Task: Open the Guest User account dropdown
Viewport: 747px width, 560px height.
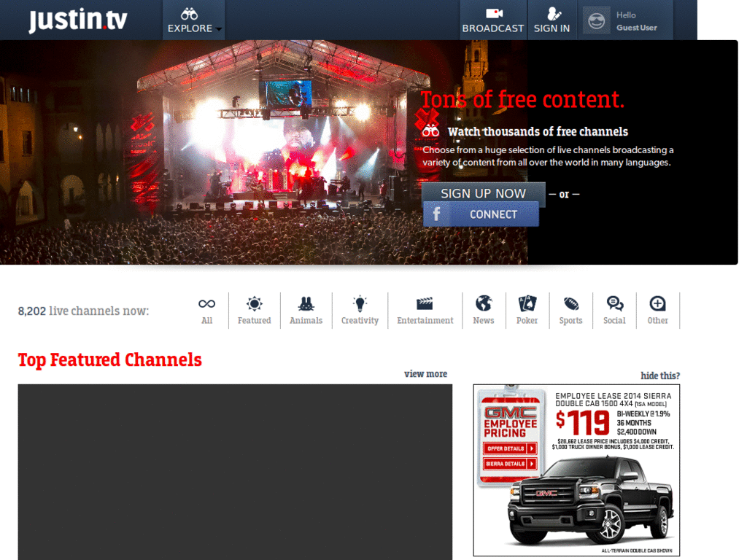Action: click(626, 20)
